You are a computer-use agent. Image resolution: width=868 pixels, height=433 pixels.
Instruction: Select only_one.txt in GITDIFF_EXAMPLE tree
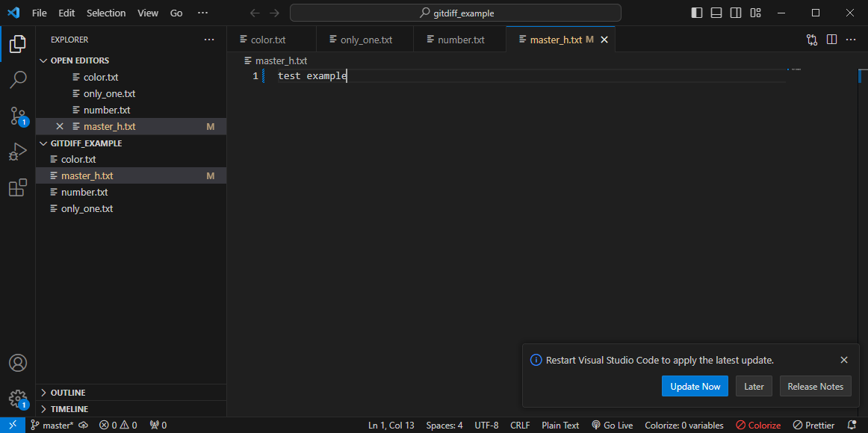click(131, 209)
